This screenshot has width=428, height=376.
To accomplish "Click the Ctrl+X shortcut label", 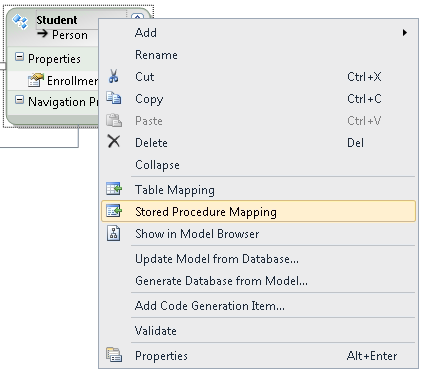I will click(364, 77).
